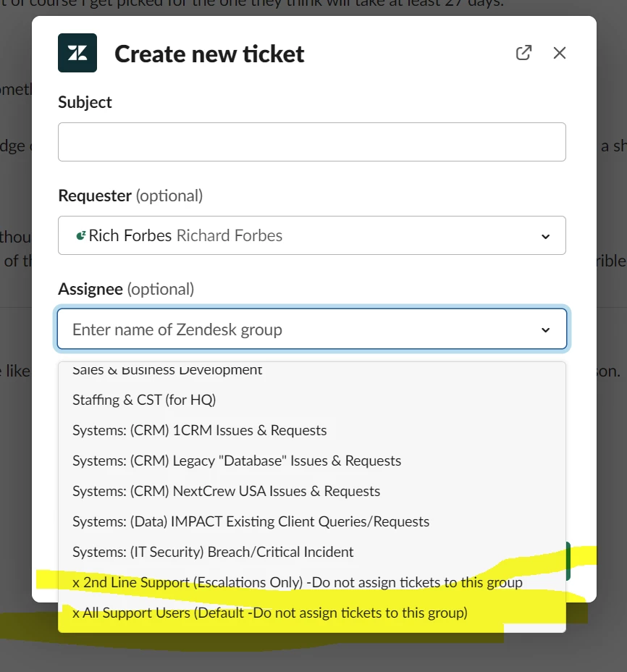Viewport: 627px width, 672px height.
Task: Select x 2nd Line Support (Escalations Only)
Action: click(x=312, y=582)
